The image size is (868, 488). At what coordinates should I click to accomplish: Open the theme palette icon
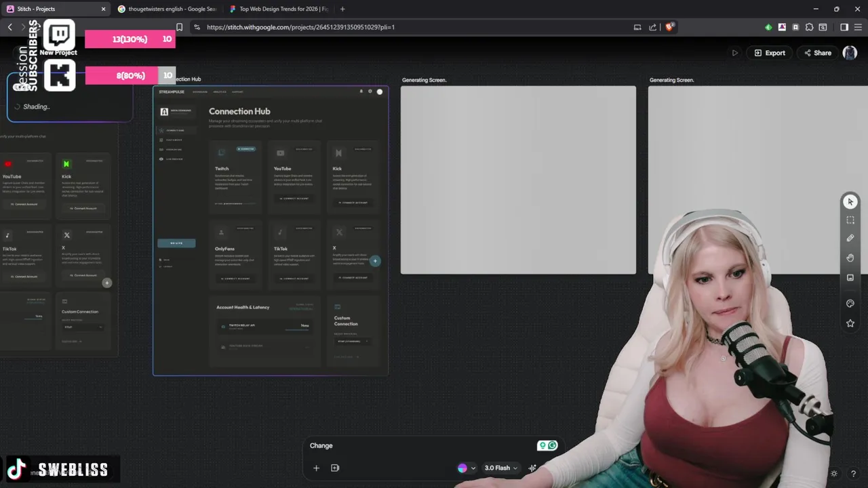click(x=850, y=304)
